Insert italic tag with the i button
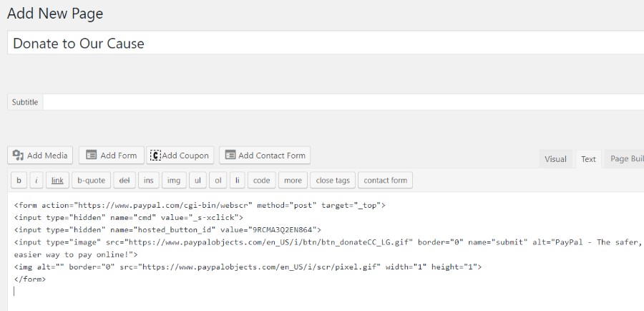 36,181
